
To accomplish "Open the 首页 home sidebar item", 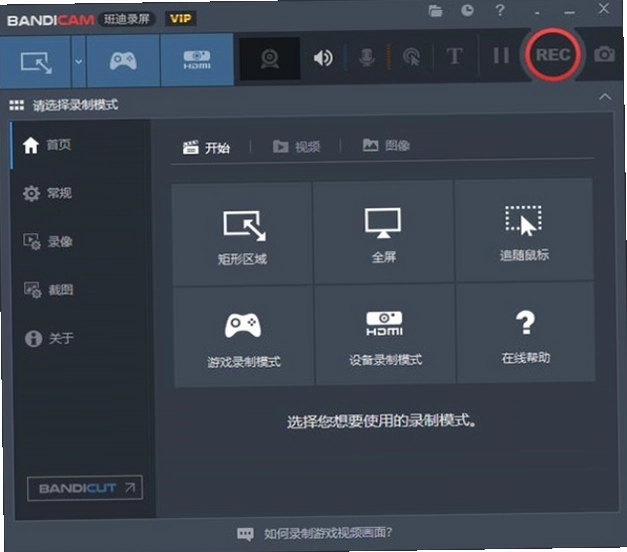I will [81, 145].
